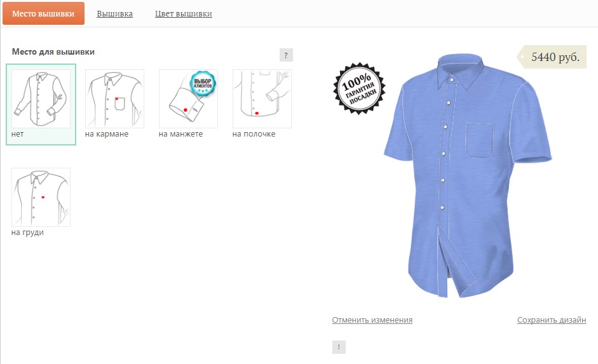Click 'Отменить изменения' link
This screenshot has height=364, width=598.
click(372, 320)
